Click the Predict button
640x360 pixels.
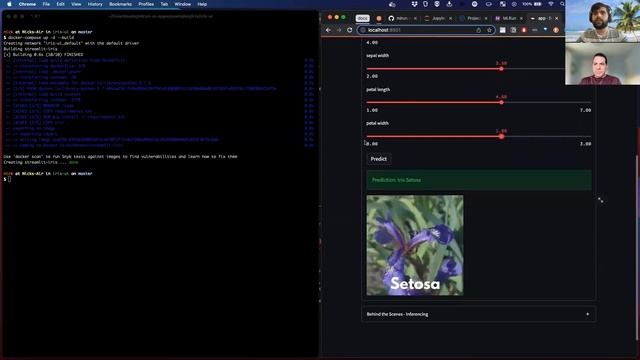[x=378, y=159]
